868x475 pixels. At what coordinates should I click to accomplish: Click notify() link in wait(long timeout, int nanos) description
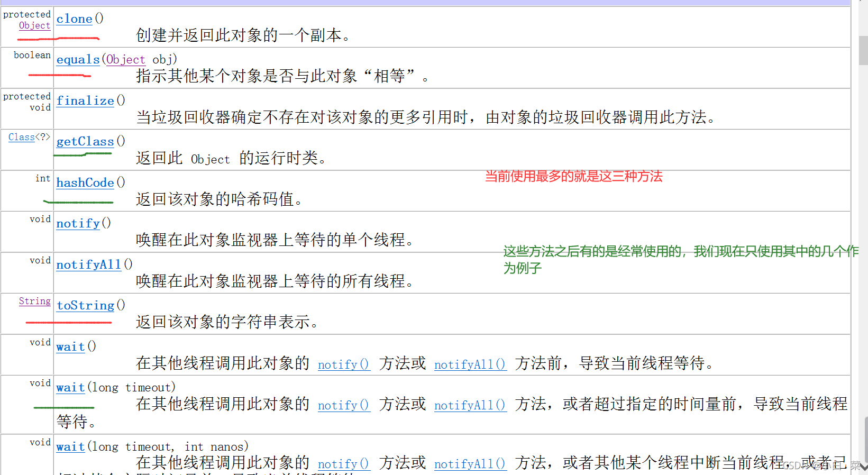coord(344,464)
